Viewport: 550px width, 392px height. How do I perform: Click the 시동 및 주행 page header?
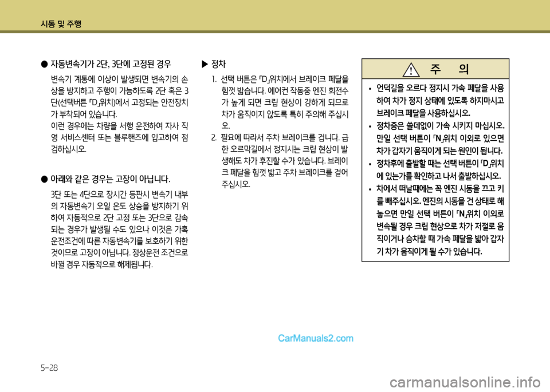61,23
